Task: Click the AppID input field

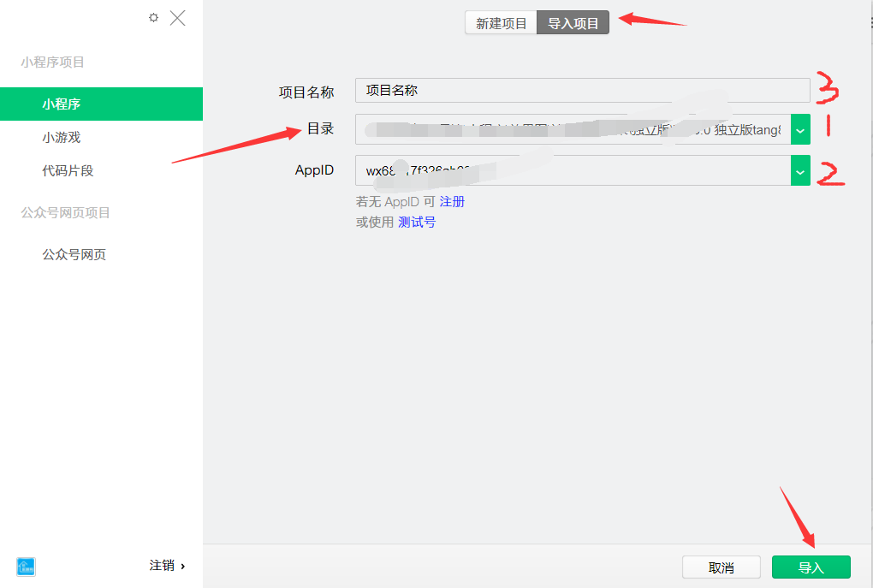Action: (x=573, y=170)
